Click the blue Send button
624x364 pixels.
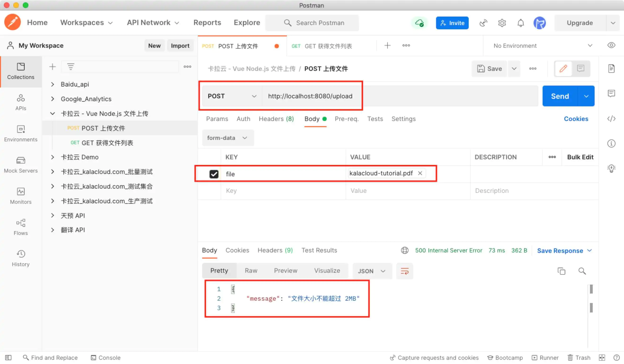click(x=560, y=96)
